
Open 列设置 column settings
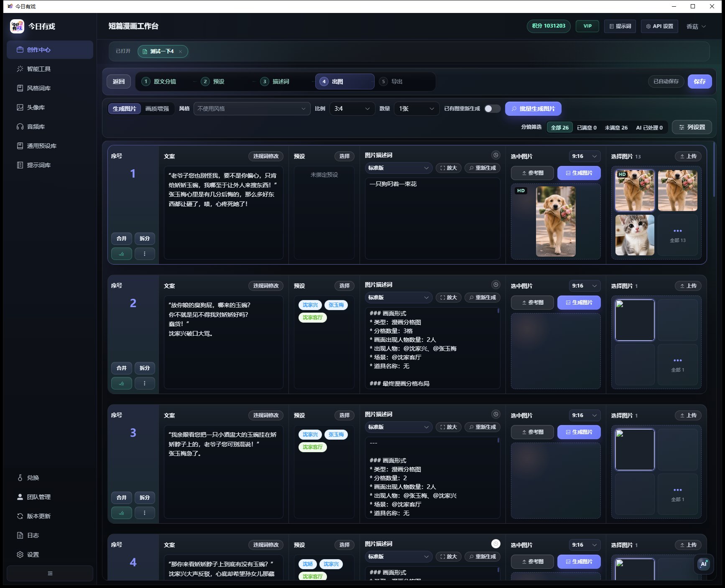[692, 127]
